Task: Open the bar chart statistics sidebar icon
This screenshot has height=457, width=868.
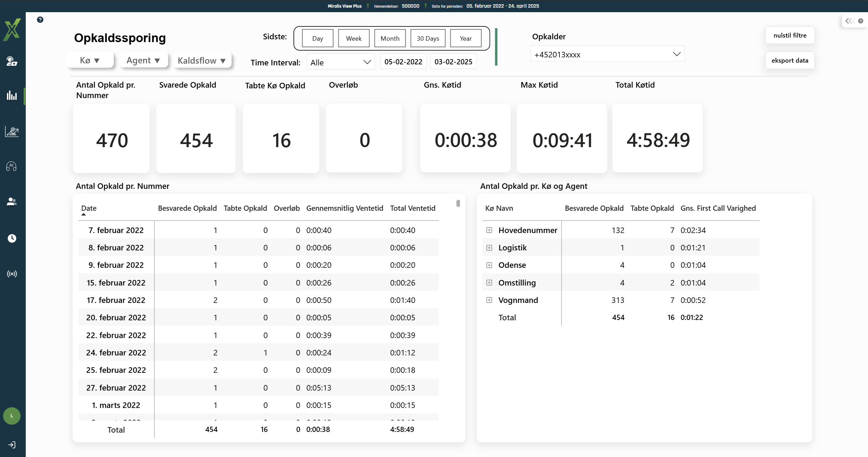Action: (12, 95)
